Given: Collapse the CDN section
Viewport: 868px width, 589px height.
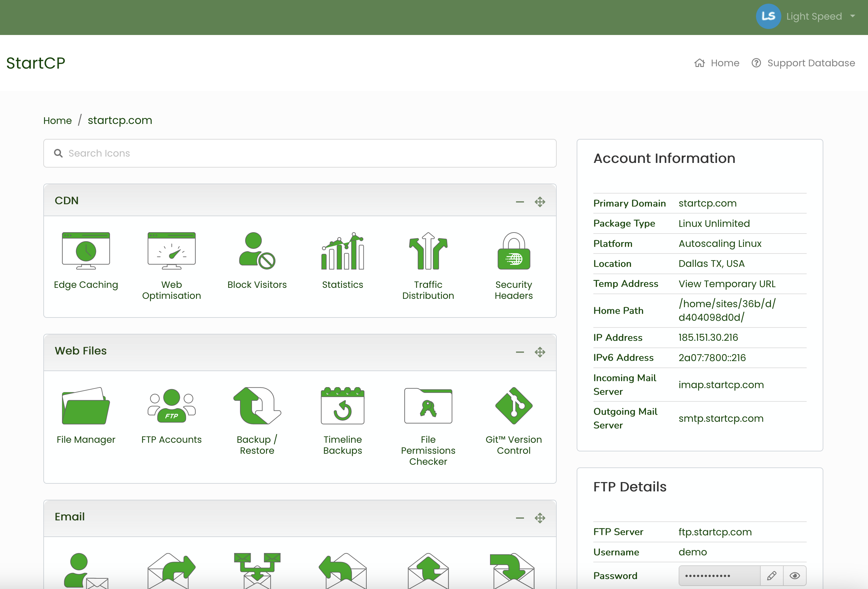Looking at the screenshot, I should pyautogui.click(x=520, y=202).
